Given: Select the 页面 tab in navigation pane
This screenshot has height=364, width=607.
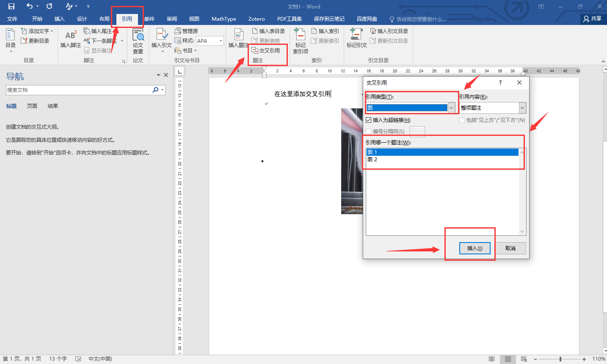Looking at the screenshot, I should click(x=32, y=106).
